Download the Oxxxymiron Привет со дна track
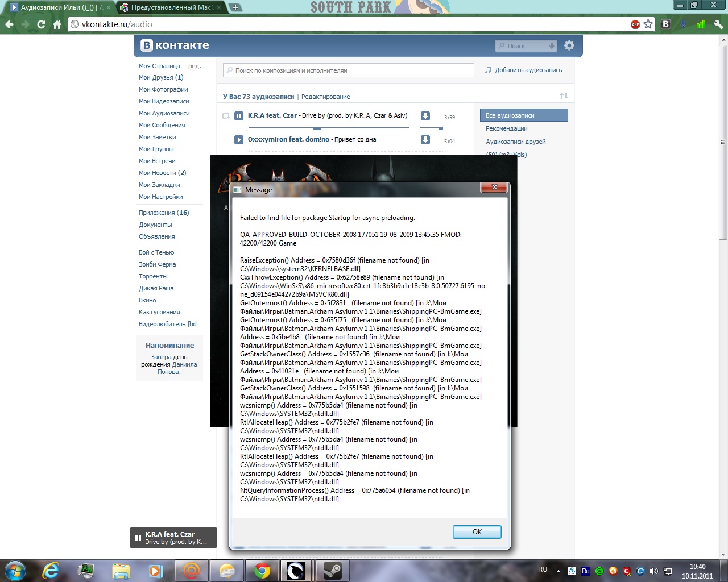Screen dimensions: 728x582 pyautogui.click(x=425, y=140)
